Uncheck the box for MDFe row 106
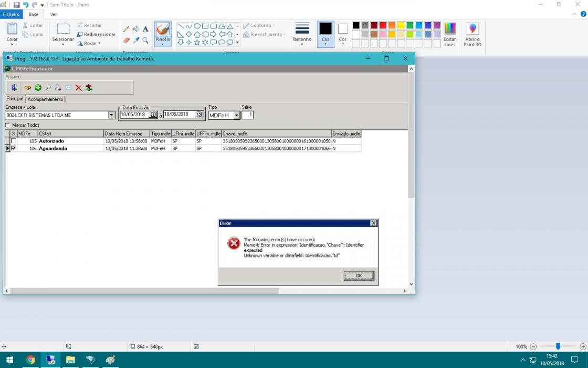This screenshot has height=368, width=588. tap(14, 148)
